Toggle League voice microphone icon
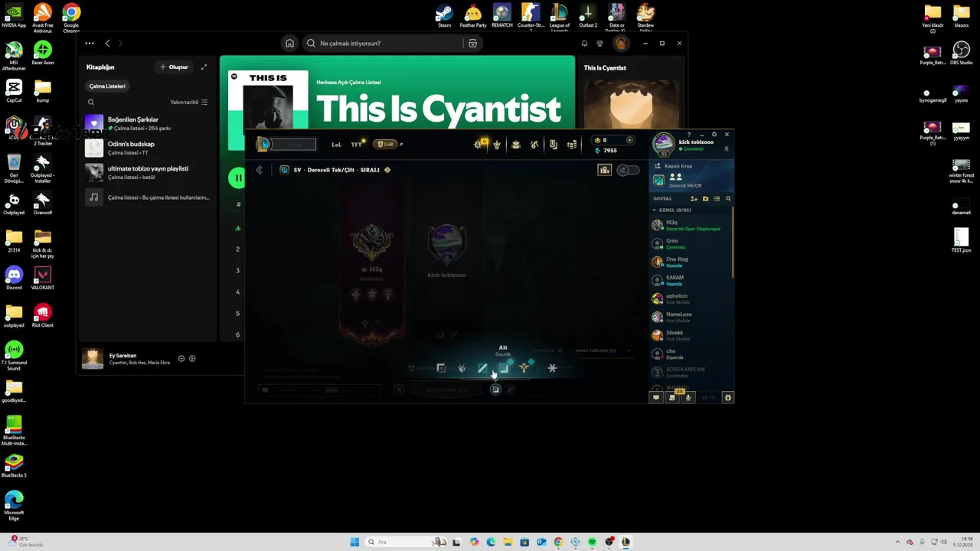 click(x=688, y=397)
